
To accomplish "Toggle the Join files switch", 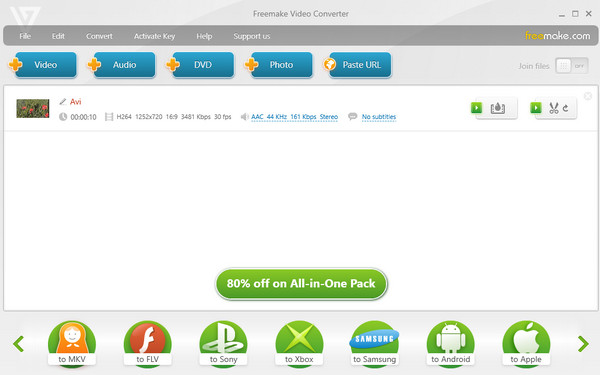I will coord(572,66).
